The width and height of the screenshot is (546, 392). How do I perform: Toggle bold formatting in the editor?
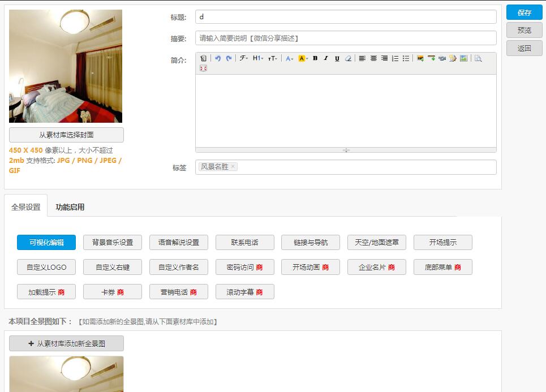(x=315, y=58)
